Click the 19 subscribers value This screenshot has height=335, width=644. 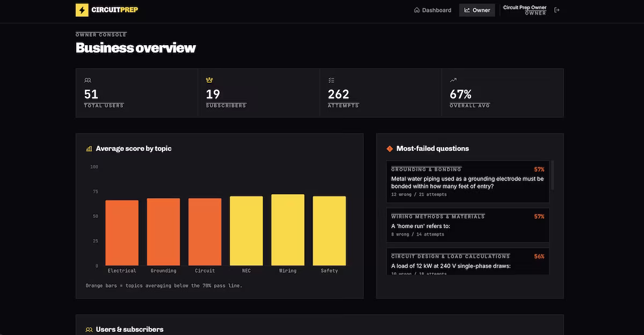(213, 94)
